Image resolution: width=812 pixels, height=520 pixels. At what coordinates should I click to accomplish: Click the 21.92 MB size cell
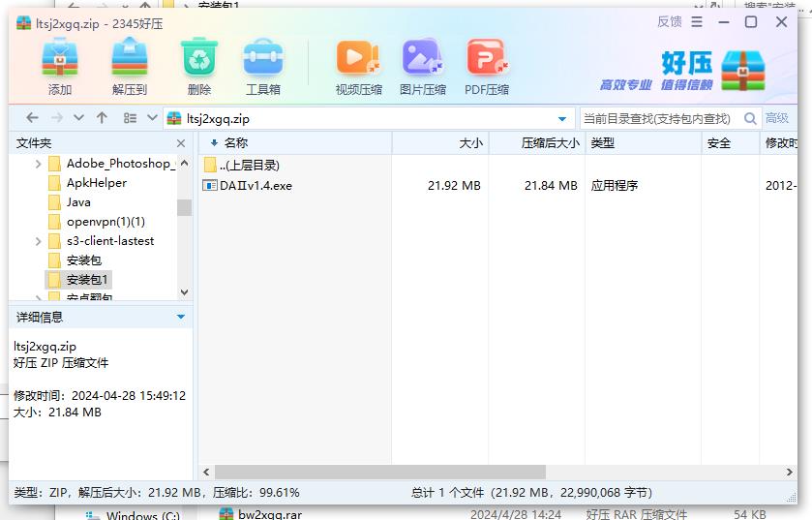pos(454,185)
